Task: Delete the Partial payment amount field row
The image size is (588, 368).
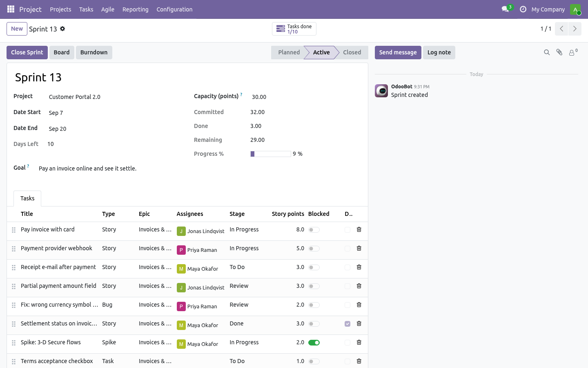Action: click(x=359, y=286)
